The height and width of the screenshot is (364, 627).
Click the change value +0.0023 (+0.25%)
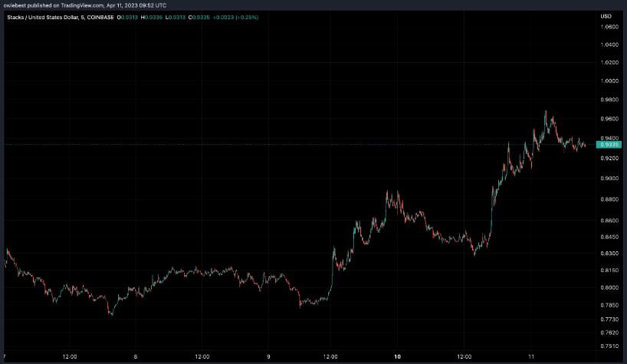235,17
